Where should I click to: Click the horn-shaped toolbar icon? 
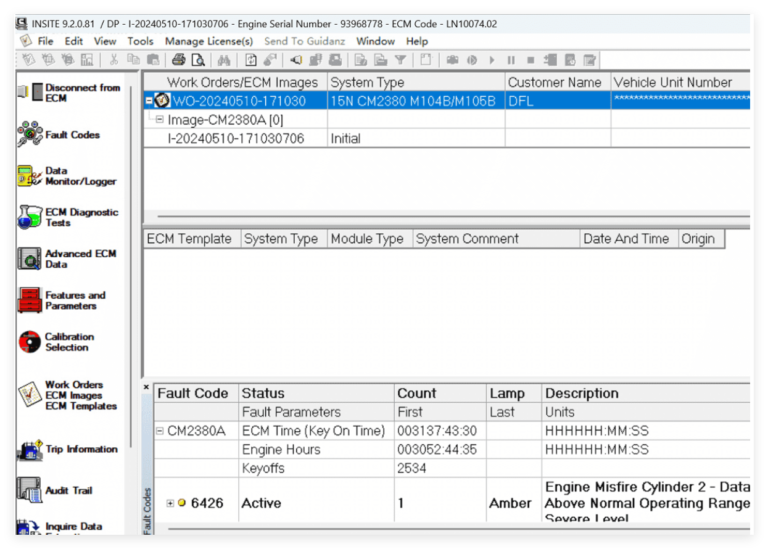pyautogui.click(x=296, y=60)
